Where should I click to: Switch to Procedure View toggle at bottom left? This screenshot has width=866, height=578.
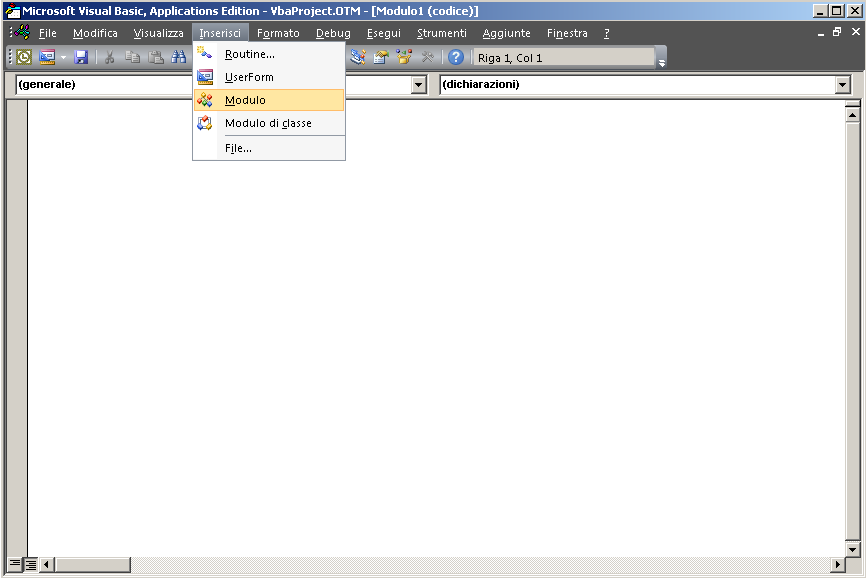click(x=15, y=564)
